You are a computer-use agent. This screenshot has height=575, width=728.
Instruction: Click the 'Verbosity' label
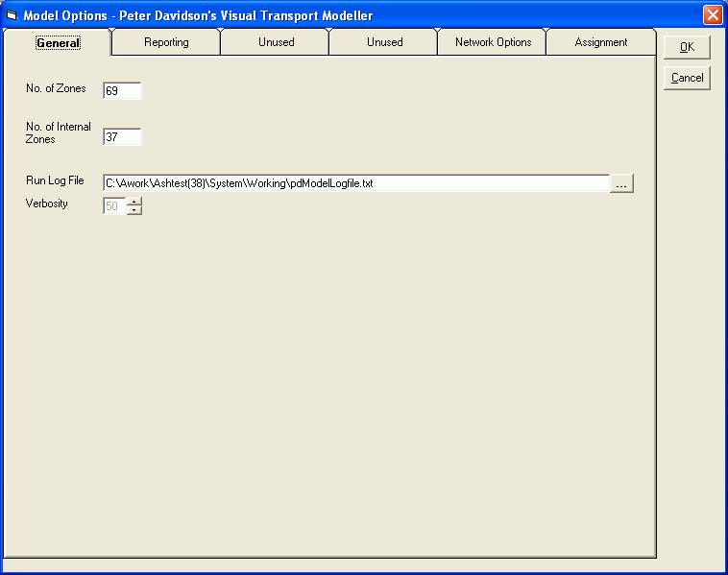(46, 204)
